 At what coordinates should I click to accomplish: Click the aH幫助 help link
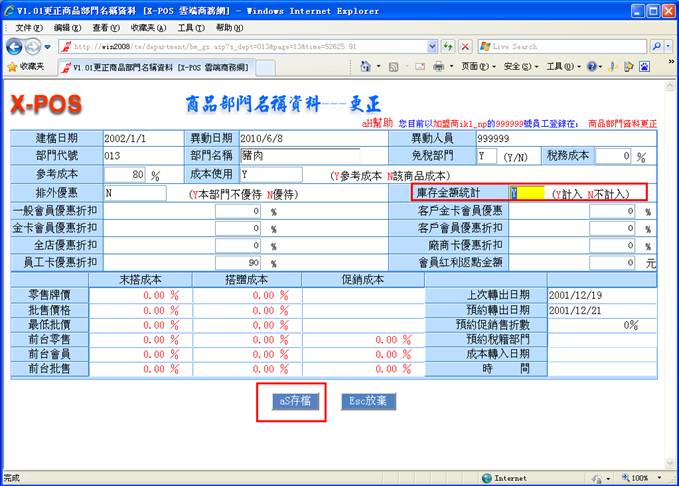tap(377, 121)
